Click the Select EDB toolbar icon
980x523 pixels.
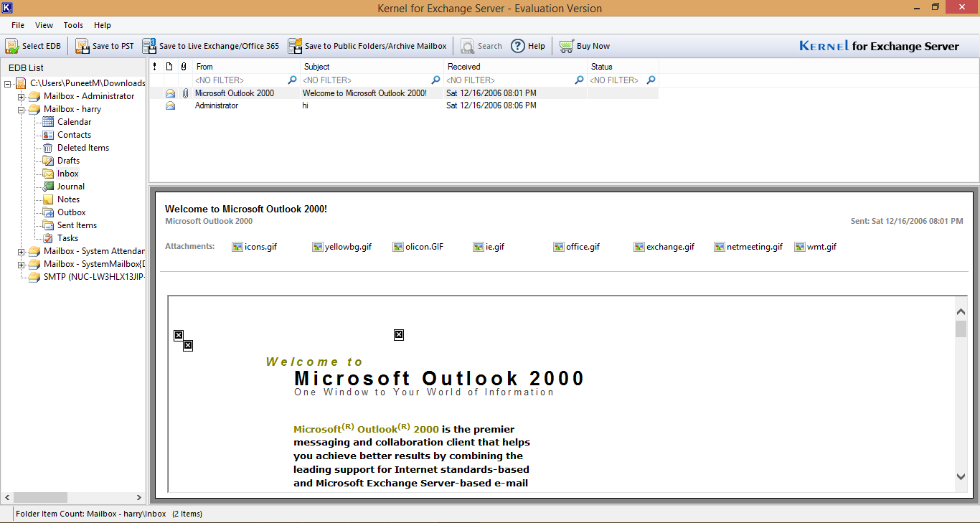click(12, 46)
